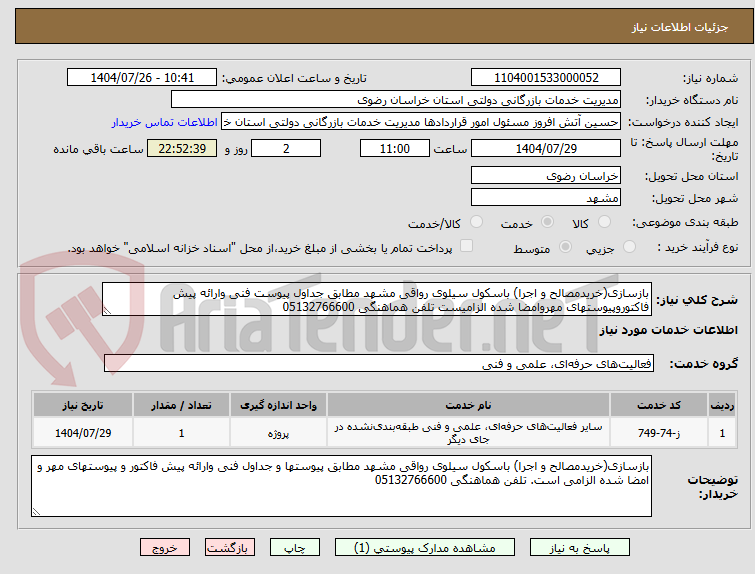Click the خروج exit button
Screen dimensions: 755x574
click(x=165, y=548)
